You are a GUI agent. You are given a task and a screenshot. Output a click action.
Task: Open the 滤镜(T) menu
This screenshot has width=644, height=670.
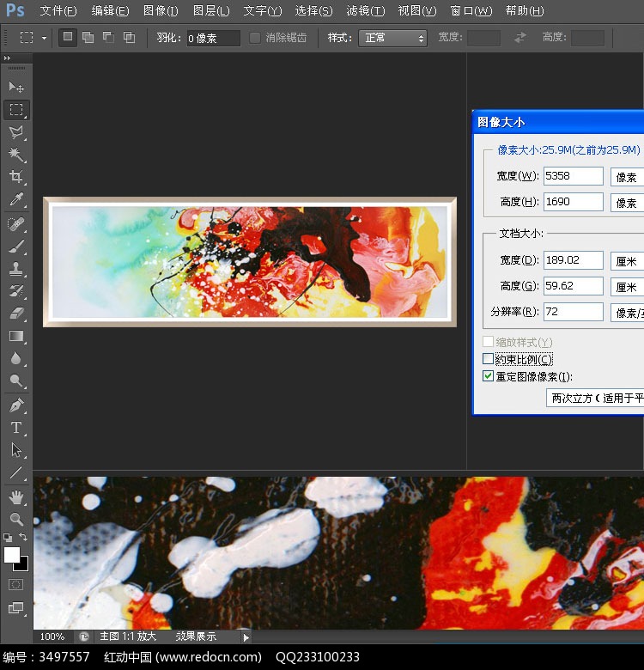365,10
